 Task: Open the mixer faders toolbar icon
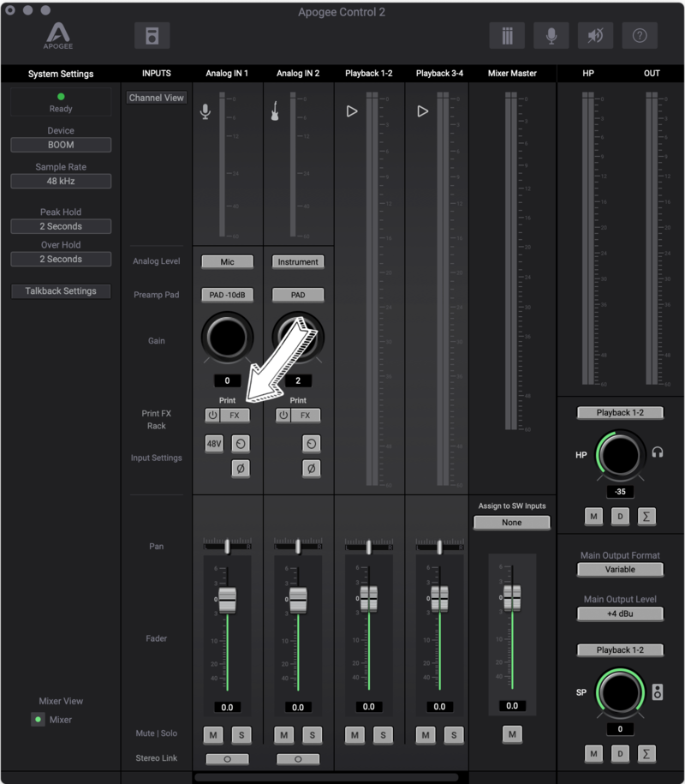click(507, 35)
